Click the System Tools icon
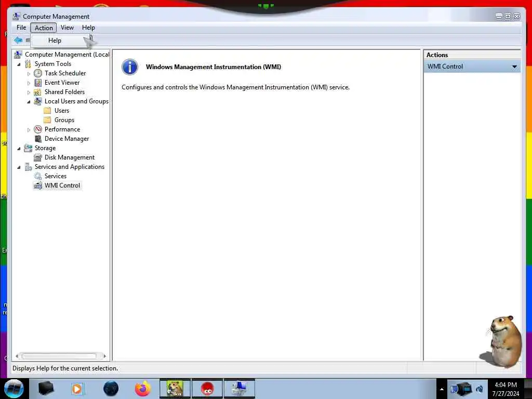This screenshot has width=532, height=399. point(28,64)
